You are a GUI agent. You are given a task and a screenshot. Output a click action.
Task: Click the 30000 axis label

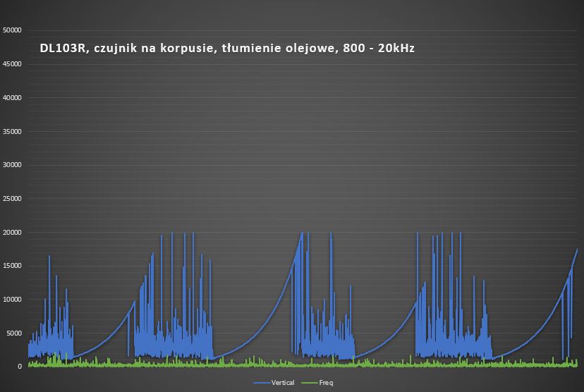(x=12, y=165)
